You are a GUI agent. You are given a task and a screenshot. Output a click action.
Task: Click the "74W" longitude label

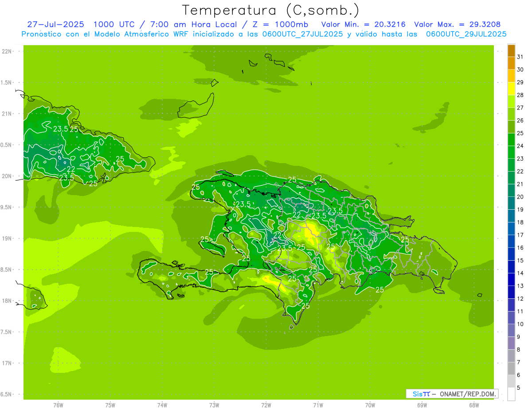(162, 405)
